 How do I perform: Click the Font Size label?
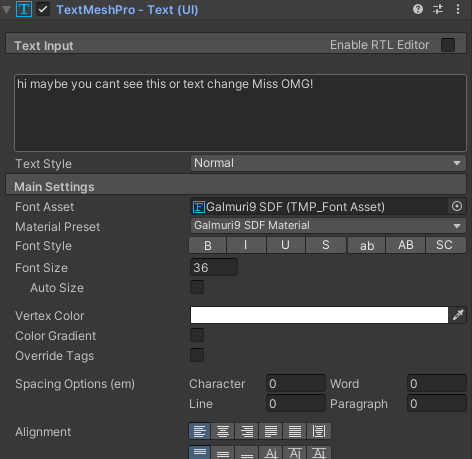coord(41,268)
